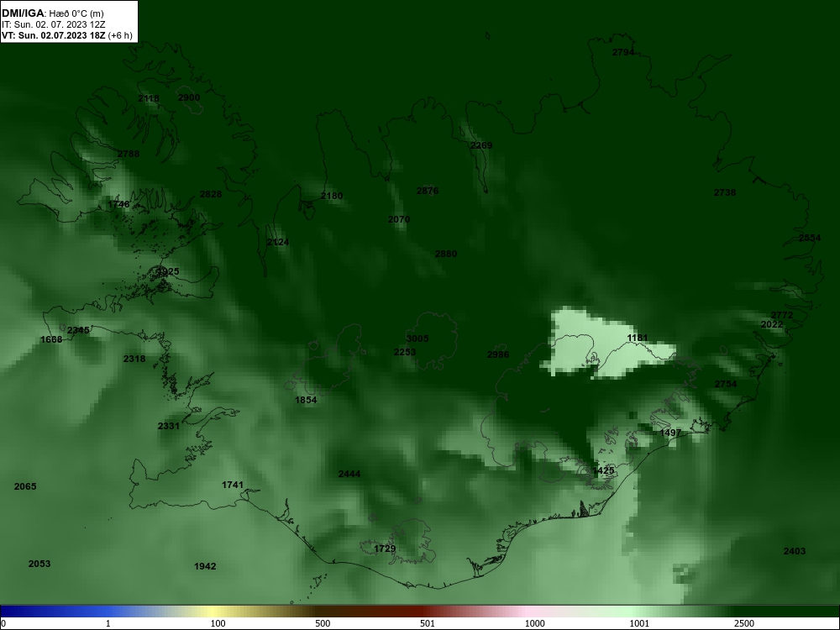Pick the value 2345
Image resolution: width=840 pixels, height=630 pixels.
pos(78,330)
